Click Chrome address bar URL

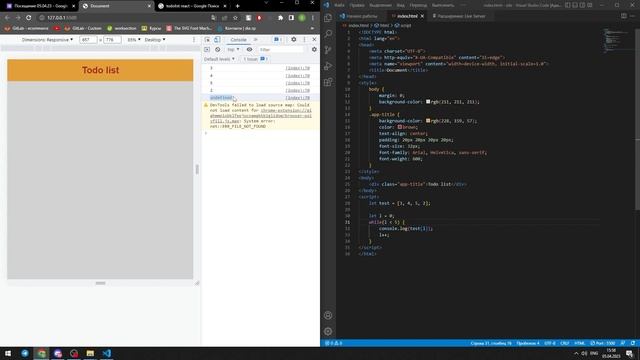pos(62,18)
